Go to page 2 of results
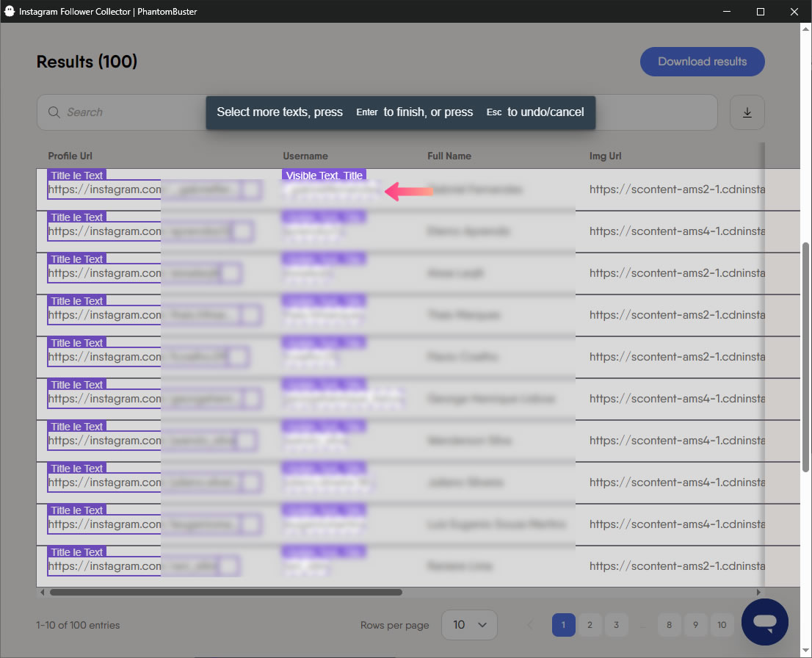812x658 pixels. (590, 625)
